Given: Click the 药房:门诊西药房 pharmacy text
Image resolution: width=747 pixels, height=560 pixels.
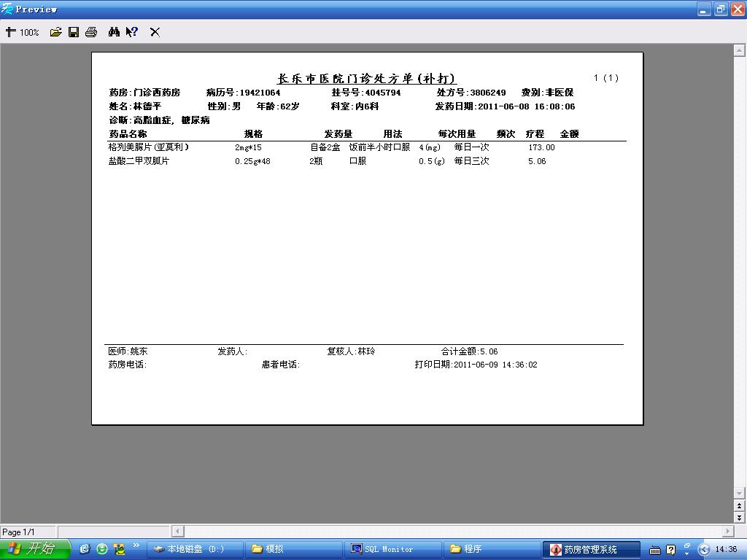Looking at the screenshot, I should click(145, 93).
